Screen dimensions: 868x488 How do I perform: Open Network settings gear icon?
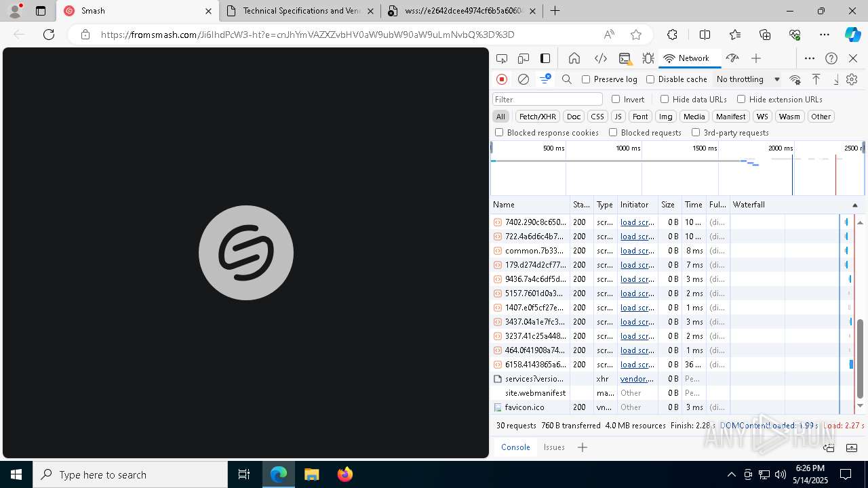(x=852, y=79)
